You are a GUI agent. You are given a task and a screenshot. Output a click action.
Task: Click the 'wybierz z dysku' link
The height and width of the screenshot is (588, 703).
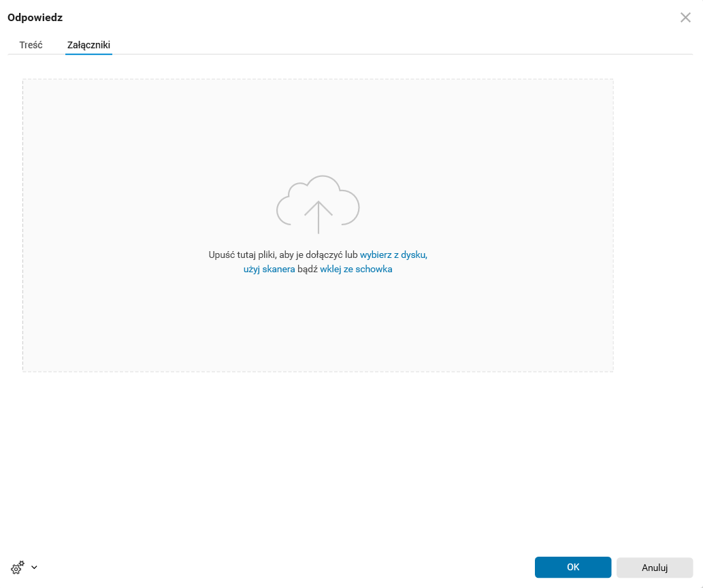pyautogui.click(x=393, y=255)
